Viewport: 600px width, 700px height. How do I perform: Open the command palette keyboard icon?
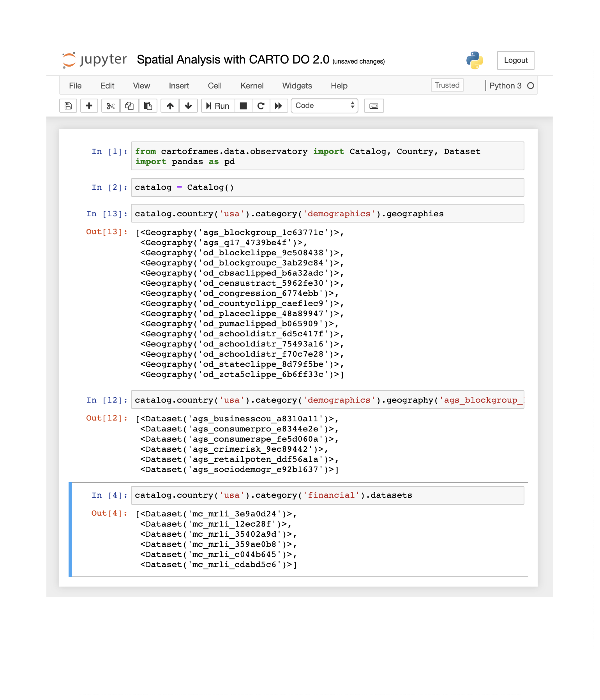pyautogui.click(x=374, y=106)
